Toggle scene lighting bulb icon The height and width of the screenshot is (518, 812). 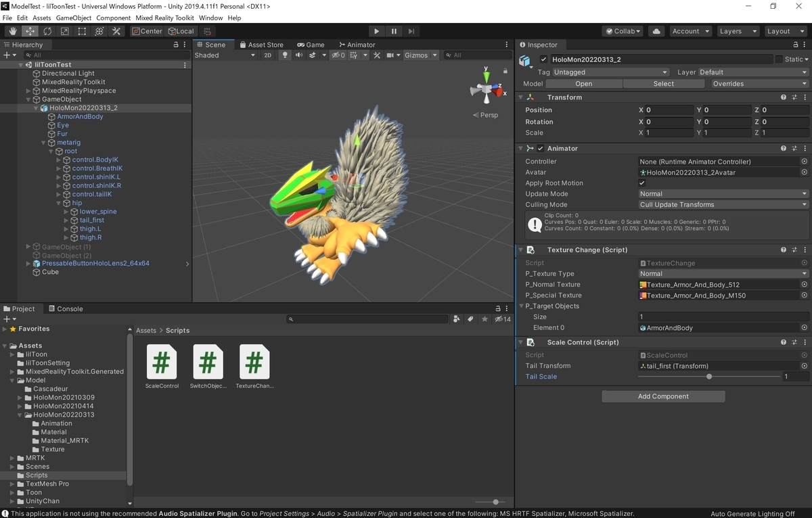[x=285, y=55]
